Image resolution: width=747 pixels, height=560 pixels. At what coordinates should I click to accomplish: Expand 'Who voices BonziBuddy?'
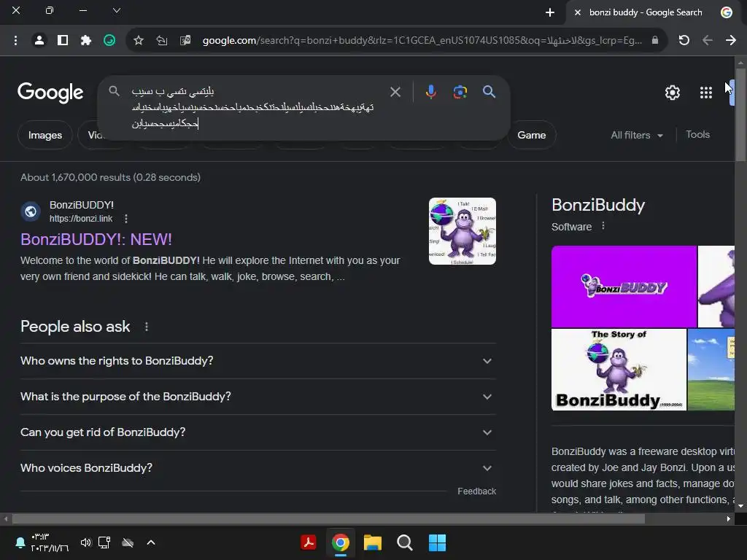point(258,468)
